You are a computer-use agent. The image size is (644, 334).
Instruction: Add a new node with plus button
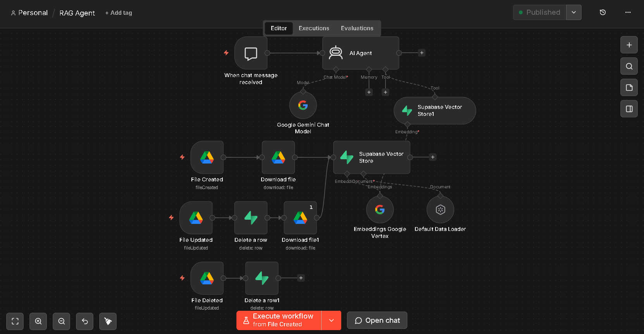coord(629,45)
